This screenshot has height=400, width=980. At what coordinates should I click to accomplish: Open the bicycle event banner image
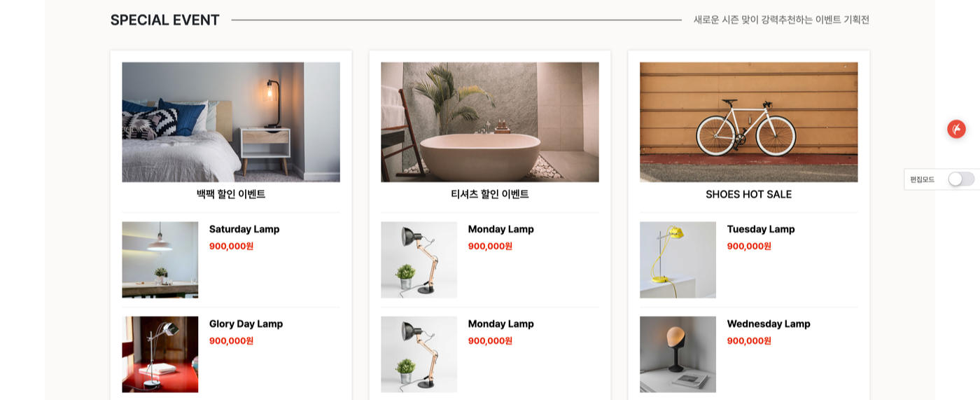(749, 122)
